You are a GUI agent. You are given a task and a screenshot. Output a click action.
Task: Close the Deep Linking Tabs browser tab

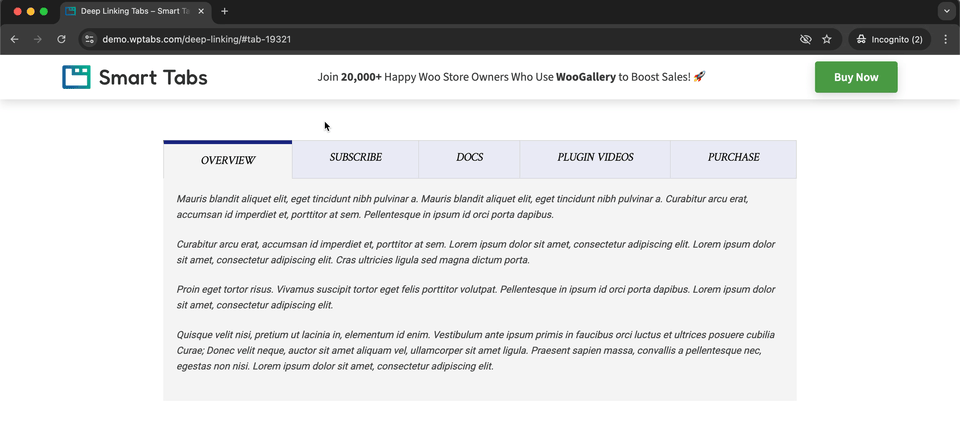201,11
